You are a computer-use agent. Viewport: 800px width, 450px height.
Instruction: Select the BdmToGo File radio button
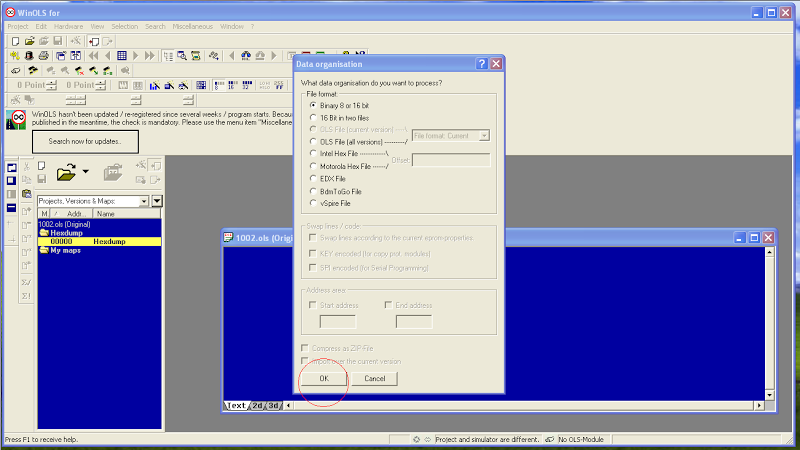pyautogui.click(x=313, y=191)
